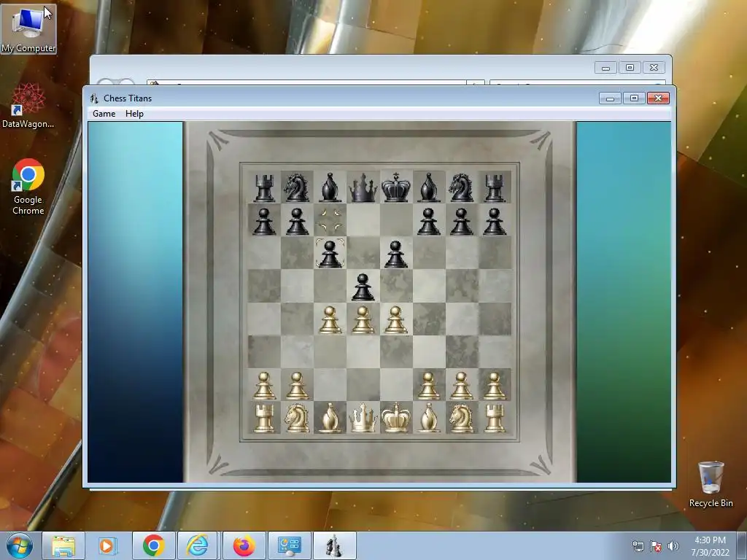Select the advanced black pawn on d5
This screenshot has height=560, width=747.
[363, 287]
